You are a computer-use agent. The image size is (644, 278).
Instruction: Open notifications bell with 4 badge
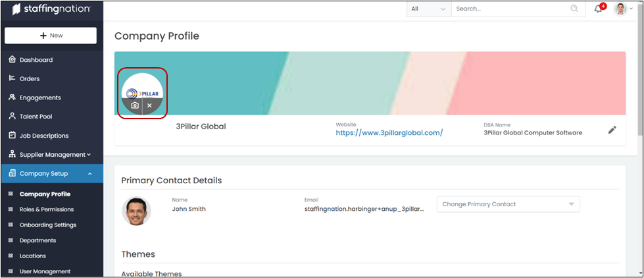[599, 9]
